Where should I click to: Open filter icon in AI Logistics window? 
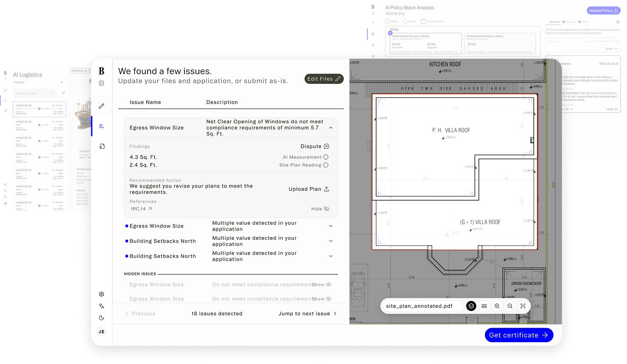point(63,93)
